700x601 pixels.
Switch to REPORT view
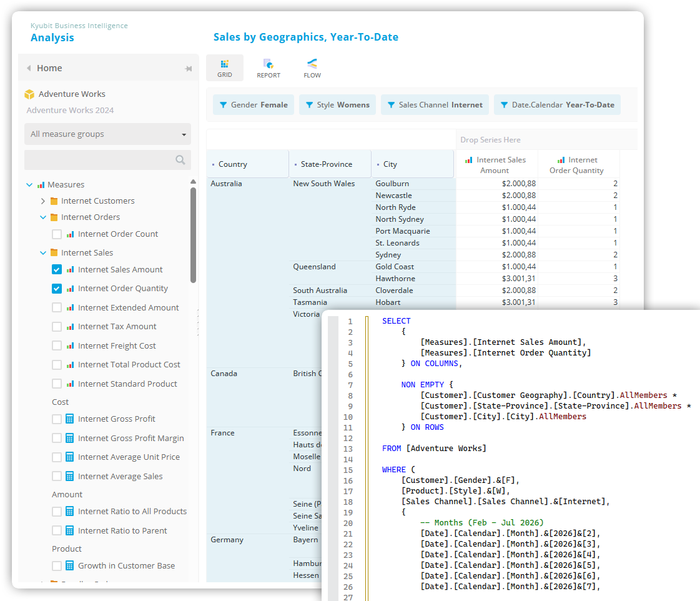click(x=269, y=68)
